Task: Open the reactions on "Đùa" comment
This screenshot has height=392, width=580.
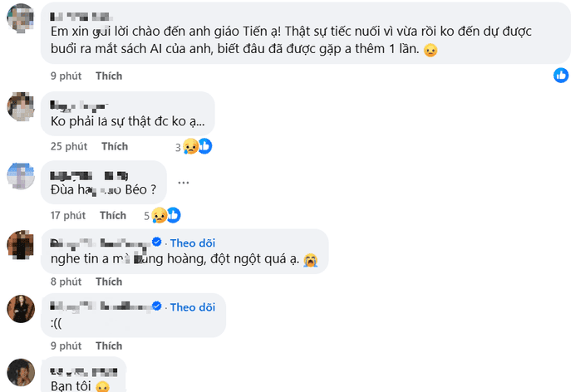Action: pos(167,215)
